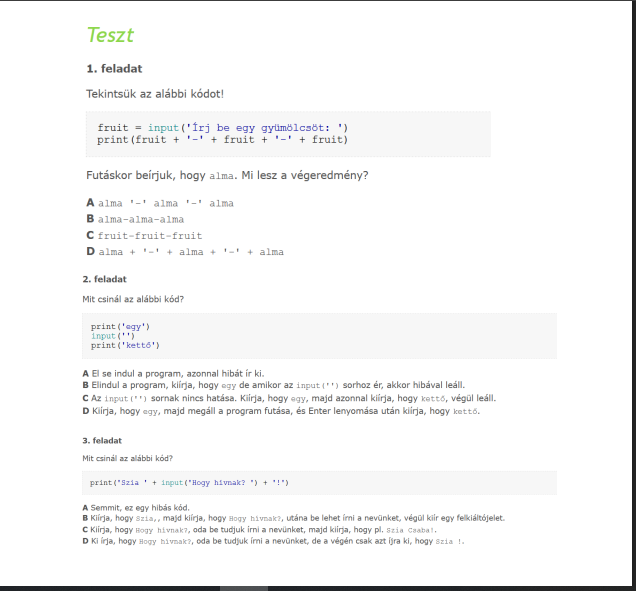
Task: Click the fruit = input code line
Action: [x=222, y=127]
